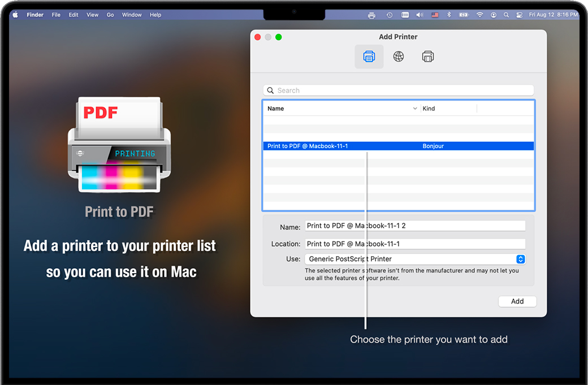Click the volume icon in menu bar
The width and height of the screenshot is (588, 385).
(x=420, y=15)
